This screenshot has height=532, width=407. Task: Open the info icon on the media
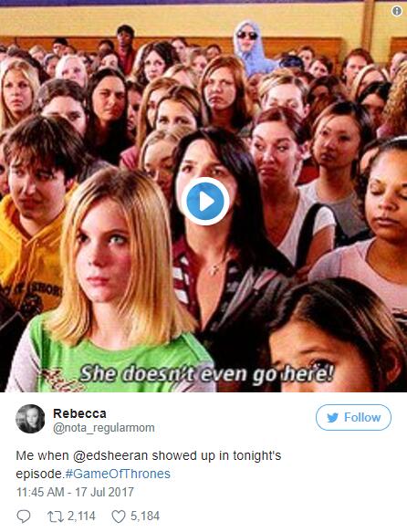[396, 11]
